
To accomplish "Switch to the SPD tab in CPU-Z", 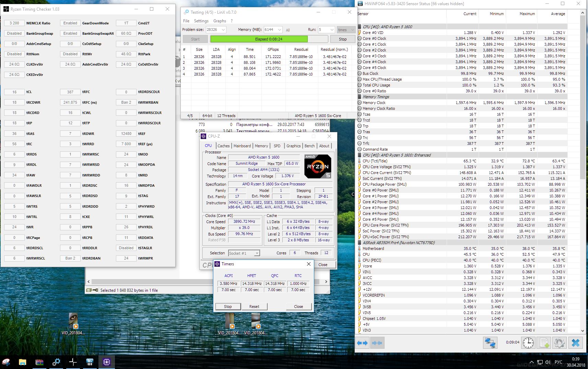I will 277,146.
